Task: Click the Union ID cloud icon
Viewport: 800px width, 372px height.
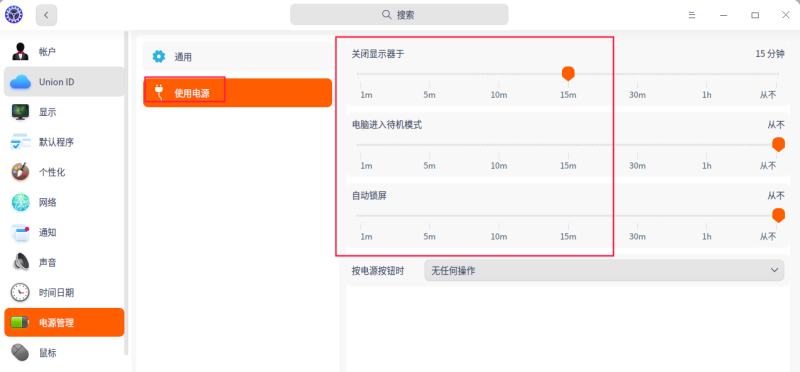Action: pos(20,82)
